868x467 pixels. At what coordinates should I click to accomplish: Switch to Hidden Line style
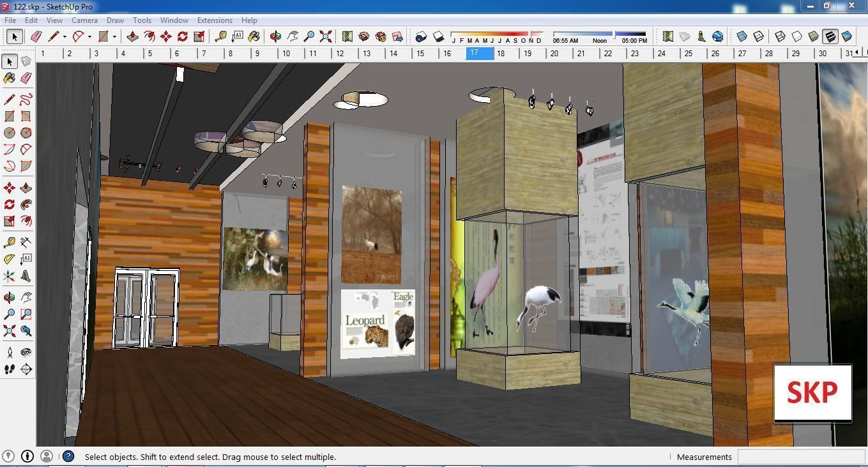tap(797, 36)
